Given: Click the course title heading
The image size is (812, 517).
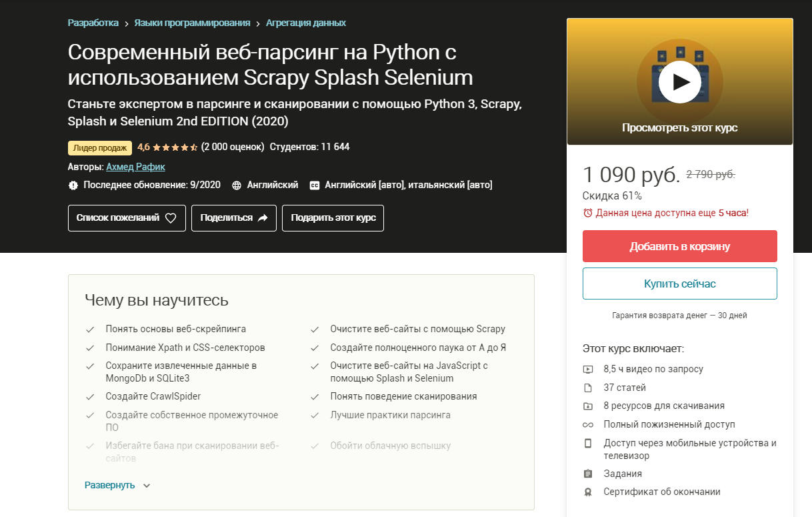Looking at the screenshot, I should (x=271, y=65).
